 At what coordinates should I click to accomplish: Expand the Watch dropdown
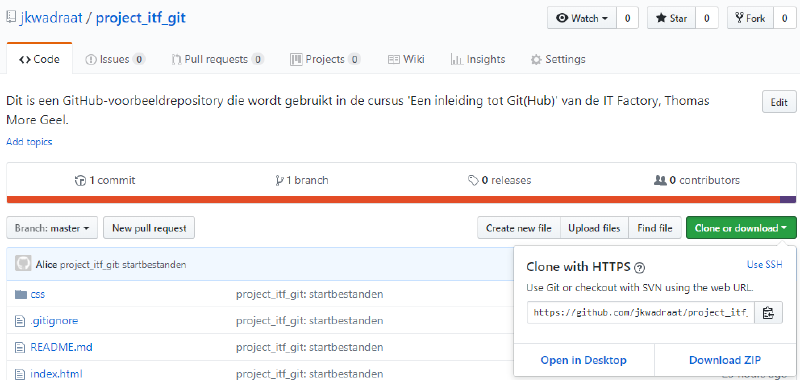582,18
